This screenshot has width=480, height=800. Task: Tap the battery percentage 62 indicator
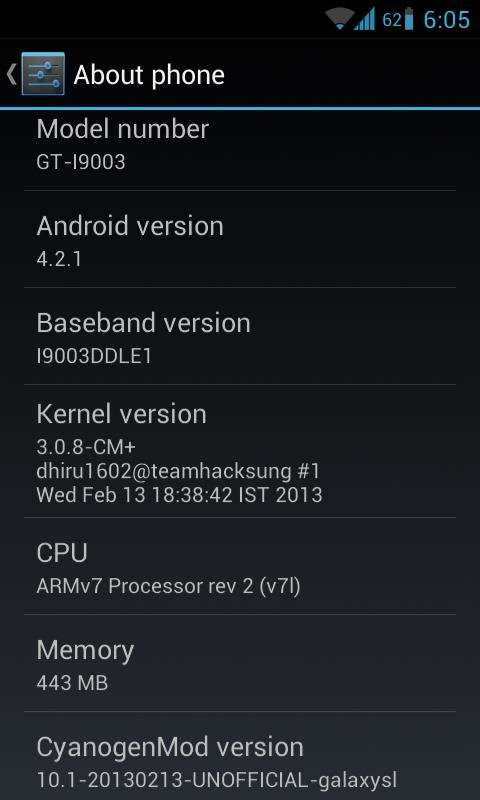coord(391,20)
